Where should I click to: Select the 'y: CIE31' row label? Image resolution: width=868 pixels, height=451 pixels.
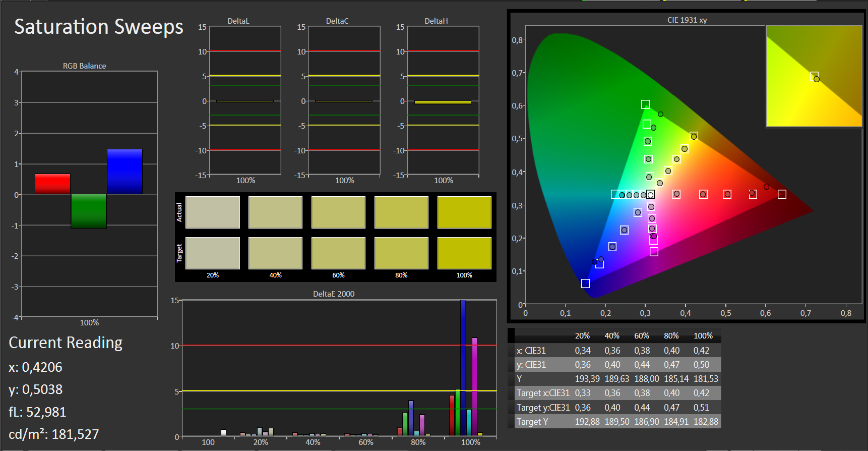tap(531, 364)
